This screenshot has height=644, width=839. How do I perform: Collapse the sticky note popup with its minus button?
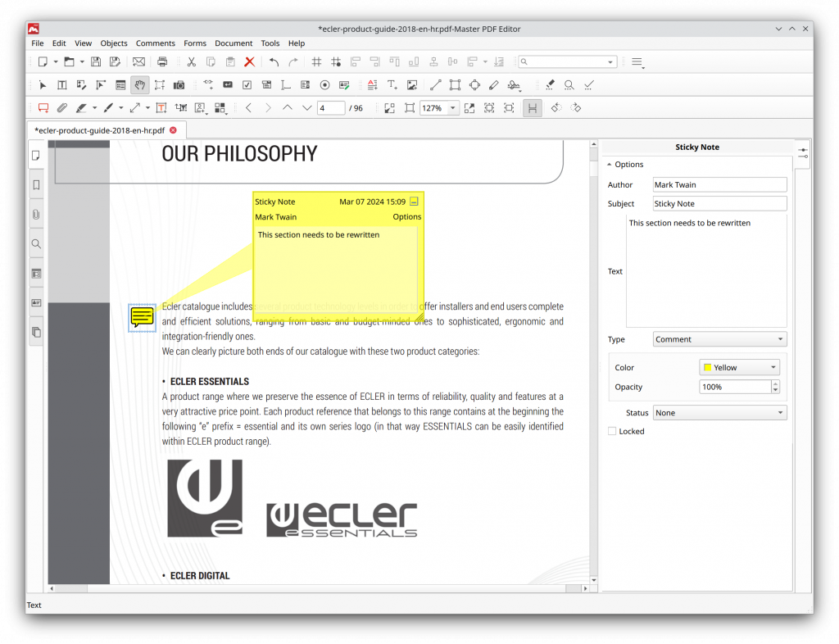coord(414,201)
